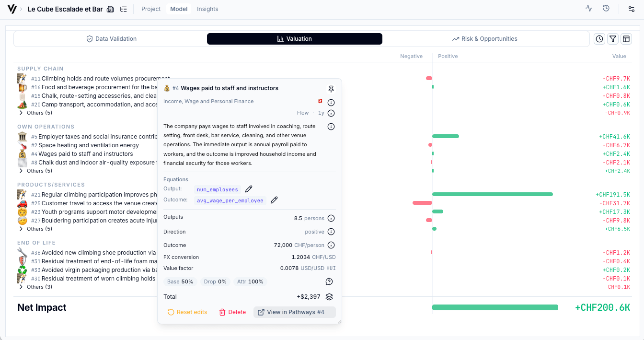644x340 pixels.
Task: Click the Base 50% chip in the popup
Action: [180, 281]
